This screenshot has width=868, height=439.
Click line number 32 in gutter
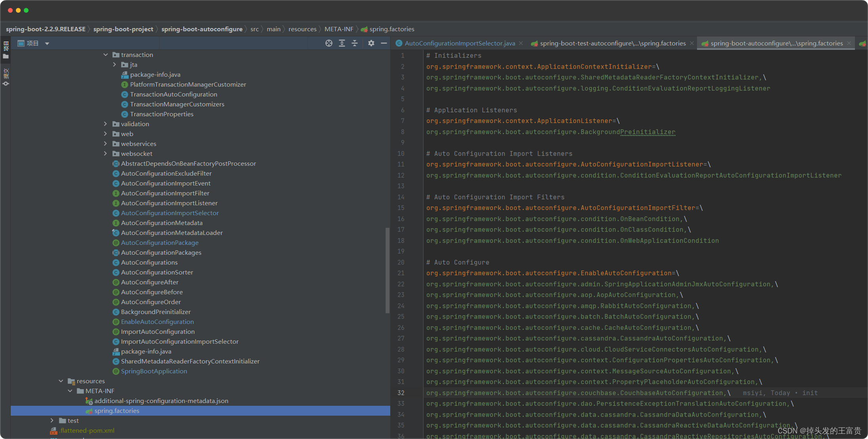point(401,393)
